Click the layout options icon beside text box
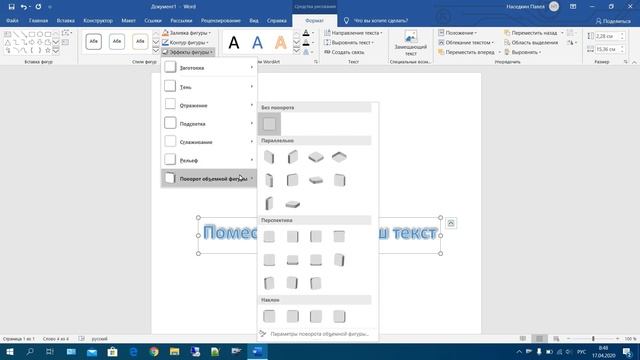This screenshot has height=360, width=640. point(451,223)
